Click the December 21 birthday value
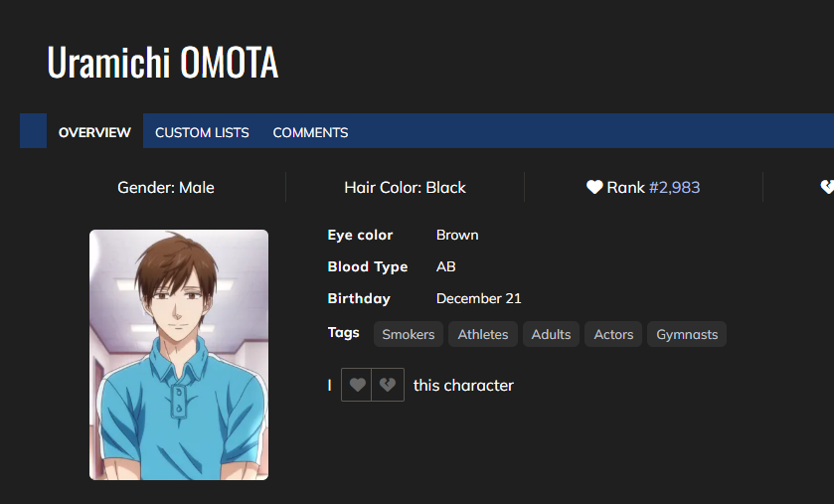Image resolution: width=834 pixels, height=504 pixels. point(479,298)
